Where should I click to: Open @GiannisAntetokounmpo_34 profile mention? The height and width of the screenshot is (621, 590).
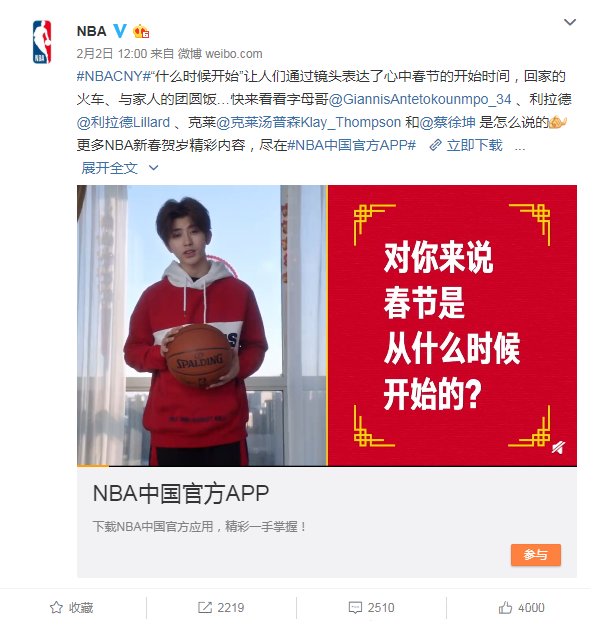420,99
